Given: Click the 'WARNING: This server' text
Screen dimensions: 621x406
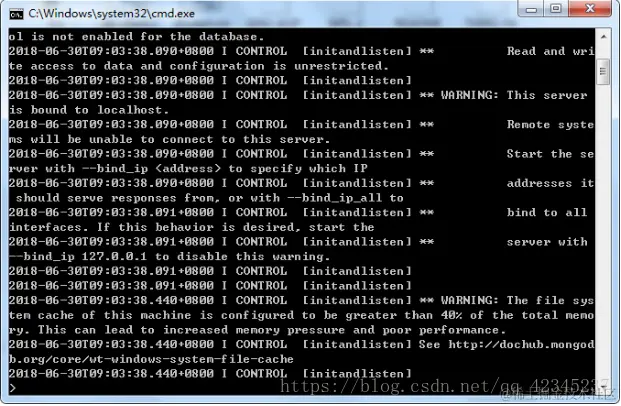Looking at the screenshot, I should [514, 95].
